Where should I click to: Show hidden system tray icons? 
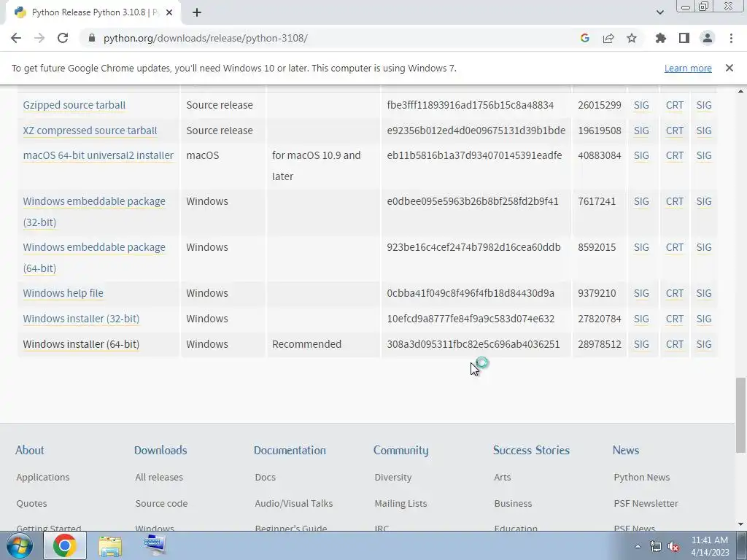pyautogui.click(x=638, y=546)
